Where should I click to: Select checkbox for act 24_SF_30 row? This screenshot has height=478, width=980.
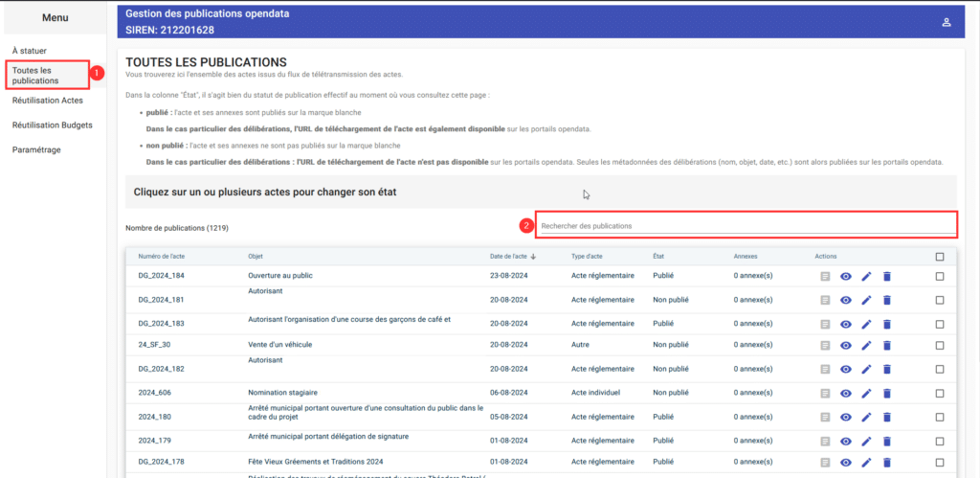(939, 346)
